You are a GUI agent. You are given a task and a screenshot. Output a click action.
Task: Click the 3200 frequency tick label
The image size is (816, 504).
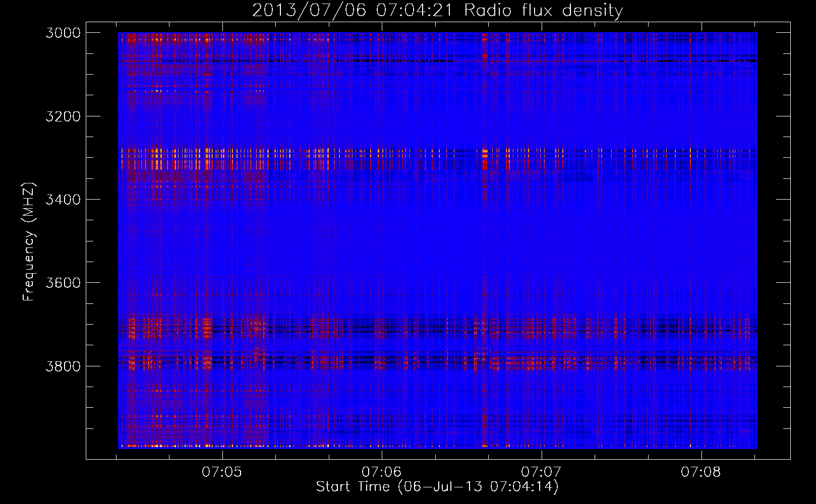click(63, 116)
